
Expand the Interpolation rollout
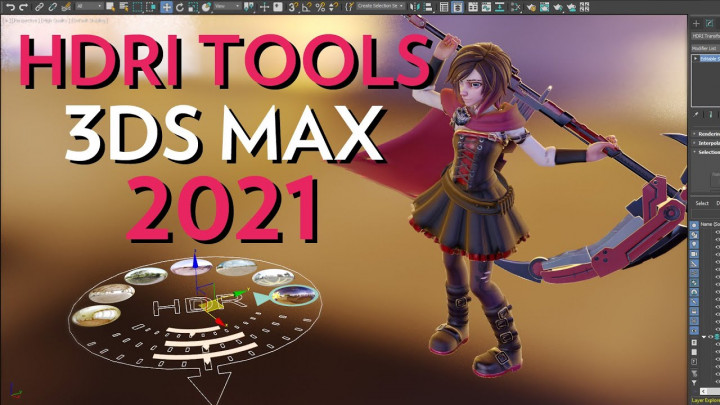(706, 143)
